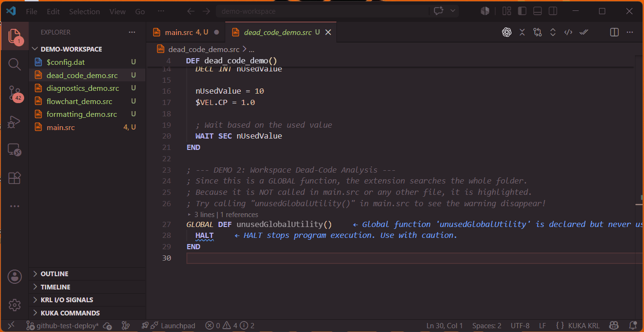The height and width of the screenshot is (332, 644).
Task: Open Explorer views and more actions ellipsis
Action: tap(132, 32)
